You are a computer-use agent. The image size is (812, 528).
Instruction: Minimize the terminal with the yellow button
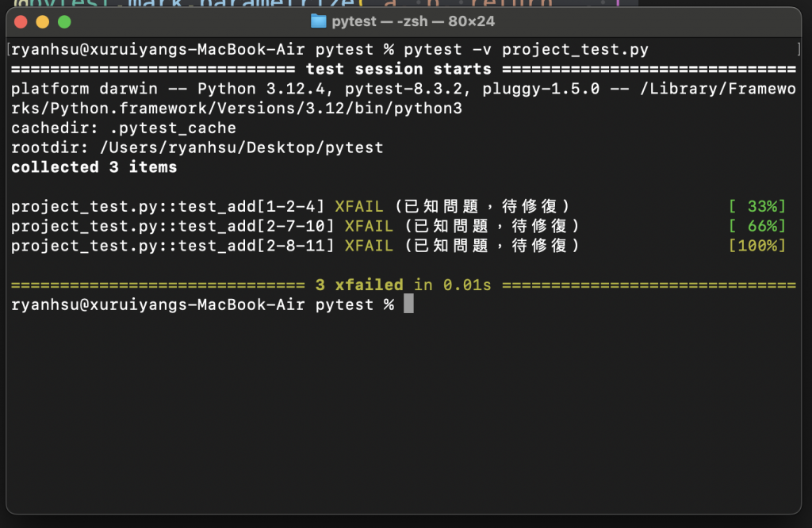43,21
